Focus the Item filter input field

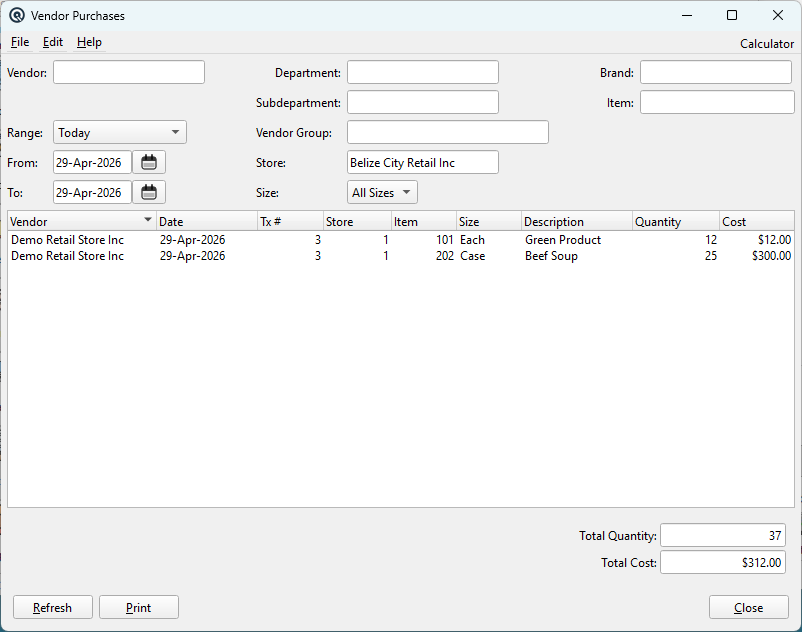pos(717,102)
